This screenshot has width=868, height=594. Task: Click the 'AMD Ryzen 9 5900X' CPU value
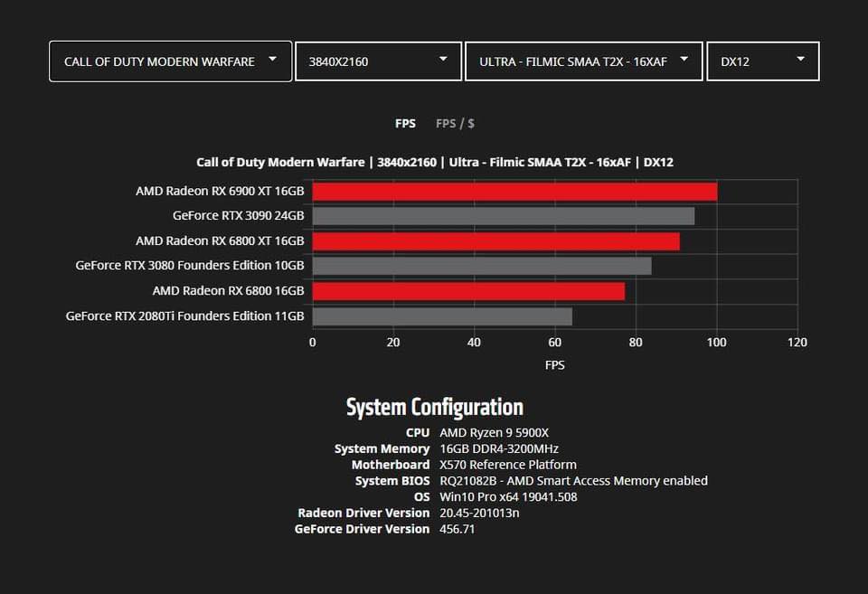pos(494,432)
